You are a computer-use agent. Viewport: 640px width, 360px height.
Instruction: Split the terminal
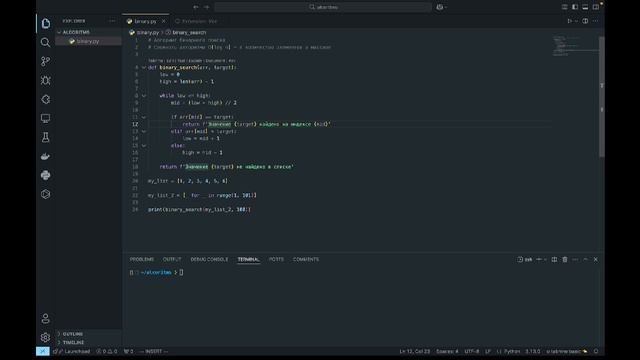pyautogui.click(x=554, y=260)
